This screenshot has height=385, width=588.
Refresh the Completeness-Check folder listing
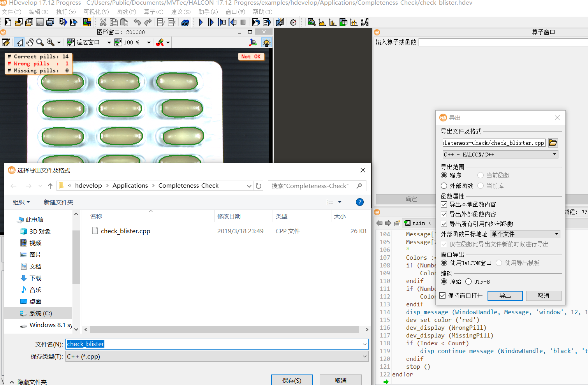(x=259, y=186)
